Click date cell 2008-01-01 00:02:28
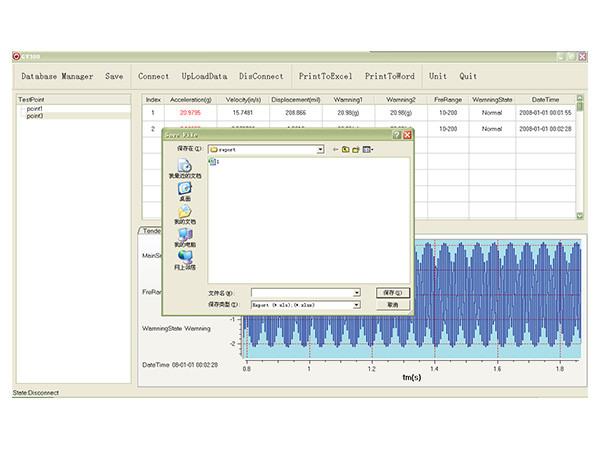The width and height of the screenshot is (600, 450). pyautogui.click(x=545, y=129)
